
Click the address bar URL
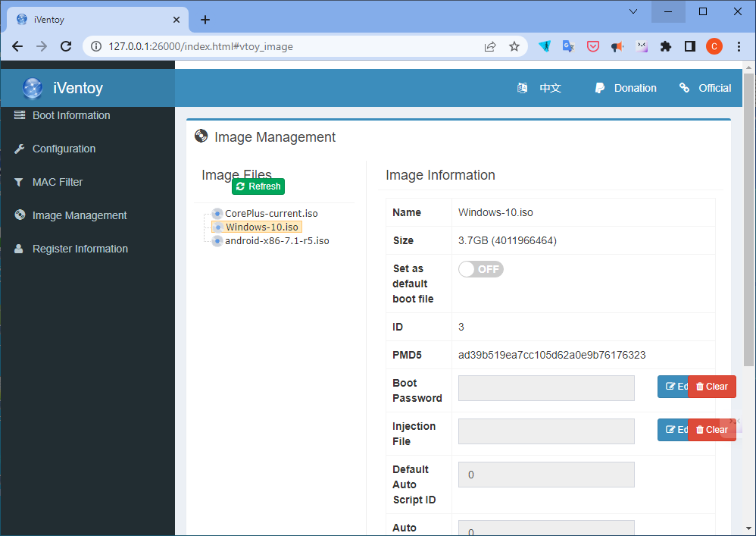[201, 47]
